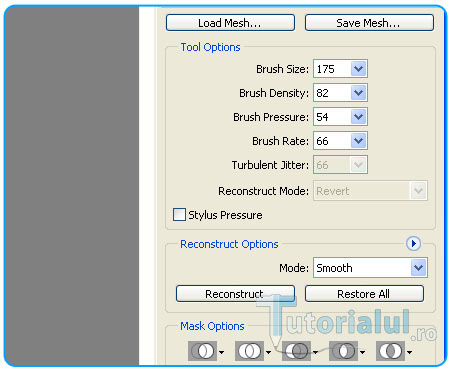Open the Brush Rate dropdown arrow
Screen dimensions: 450x370
point(358,141)
